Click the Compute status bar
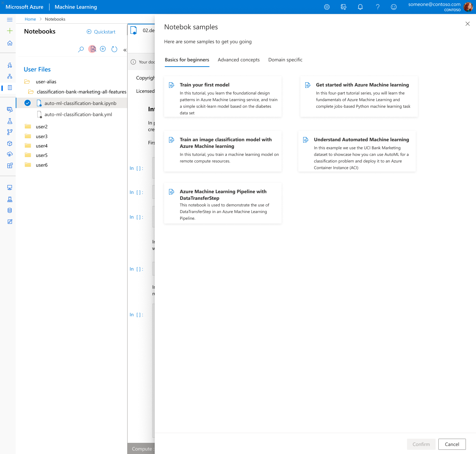The image size is (476, 454). point(141,449)
